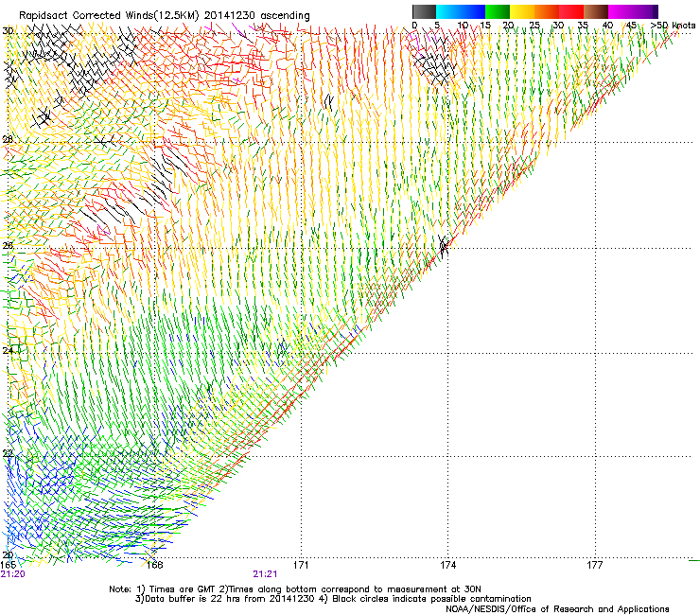
Task: Pick the red 30-35 knots legend segment
Action: click(x=571, y=11)
